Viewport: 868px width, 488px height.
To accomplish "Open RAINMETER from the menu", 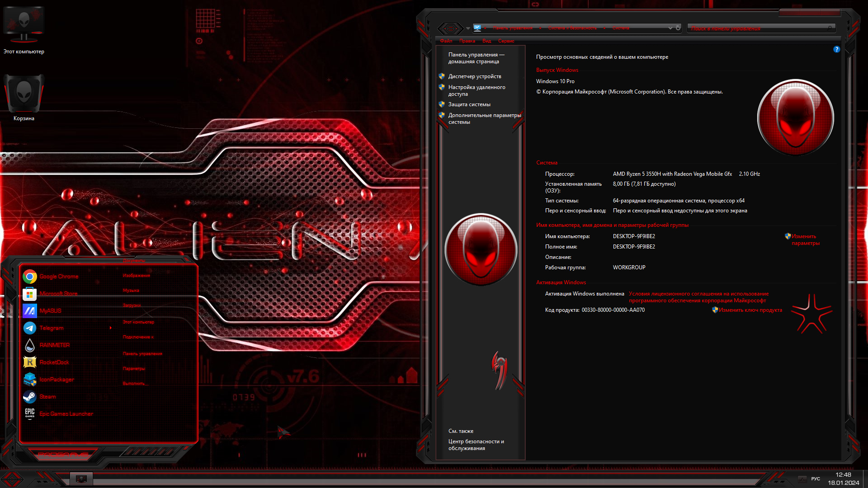I will click(x=55, y=345).
